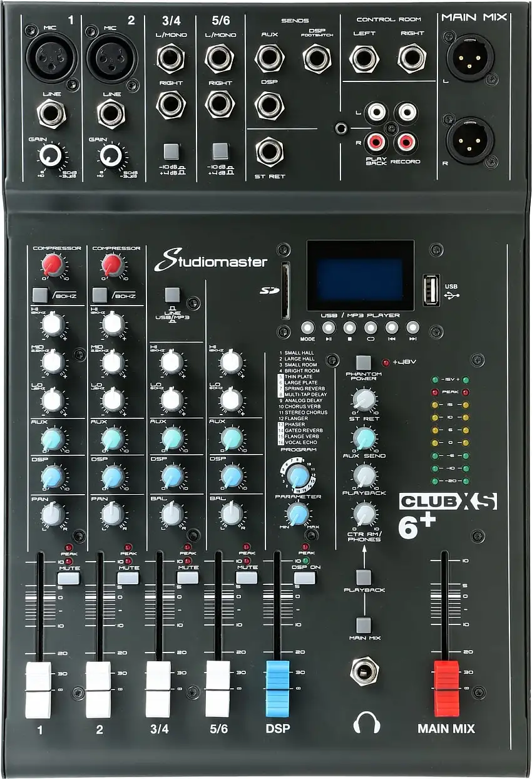
Task: Click the DSP footswitch jack
Action: (x=317, y=58)
